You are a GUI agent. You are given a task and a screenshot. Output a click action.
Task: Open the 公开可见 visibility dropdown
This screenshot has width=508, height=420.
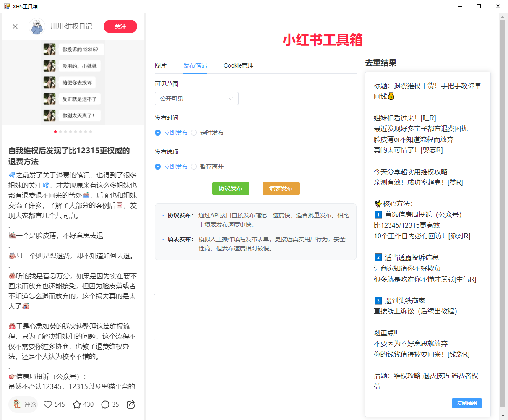point(196,99)
